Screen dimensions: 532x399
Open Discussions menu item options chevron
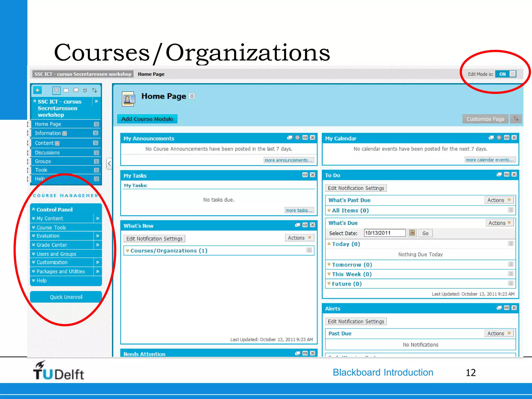coord(96,152)
